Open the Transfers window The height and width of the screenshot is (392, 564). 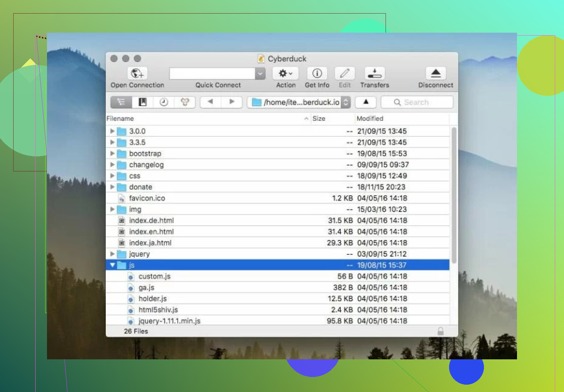375,73
